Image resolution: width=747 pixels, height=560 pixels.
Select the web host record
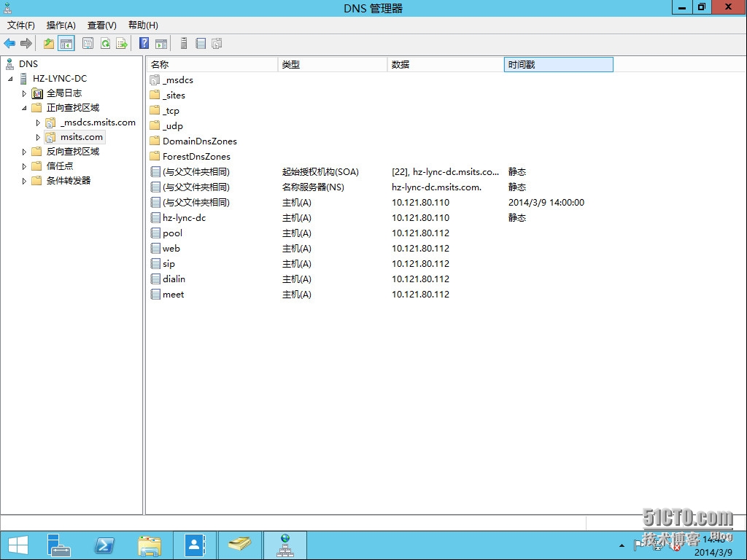coord(171,248)
